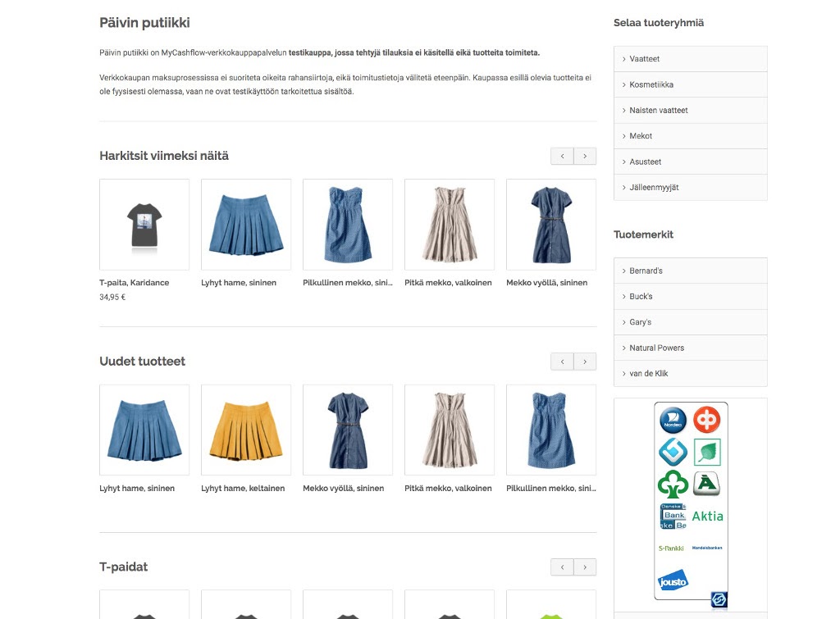Click the Ålandsbanken A logo

point(707,484)
